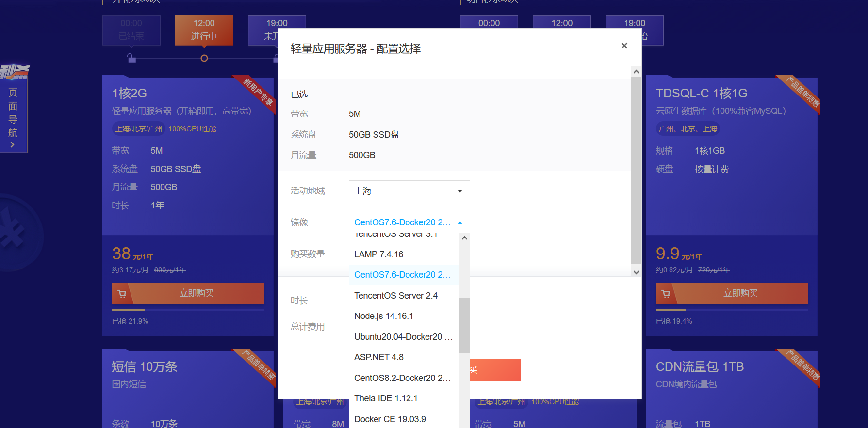Click the orange buy button in the dialog
Image resolution: width=868 pixels, height=428 pixels.
(495, 370)
